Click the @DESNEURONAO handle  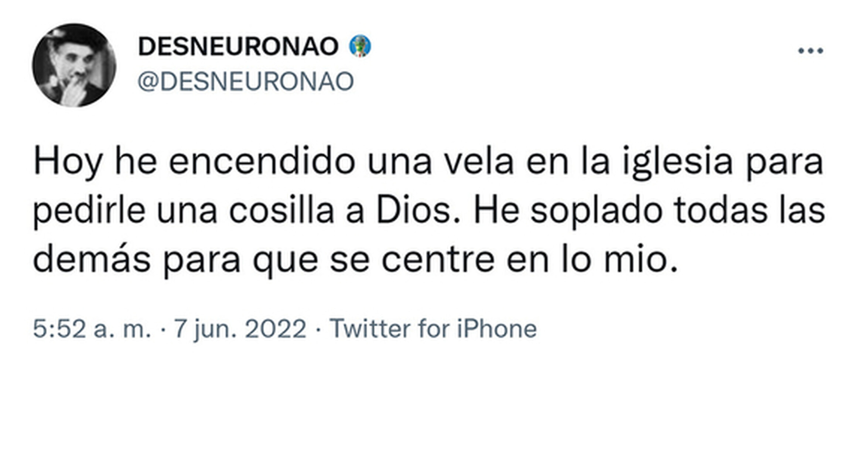(x=246, y=82)
